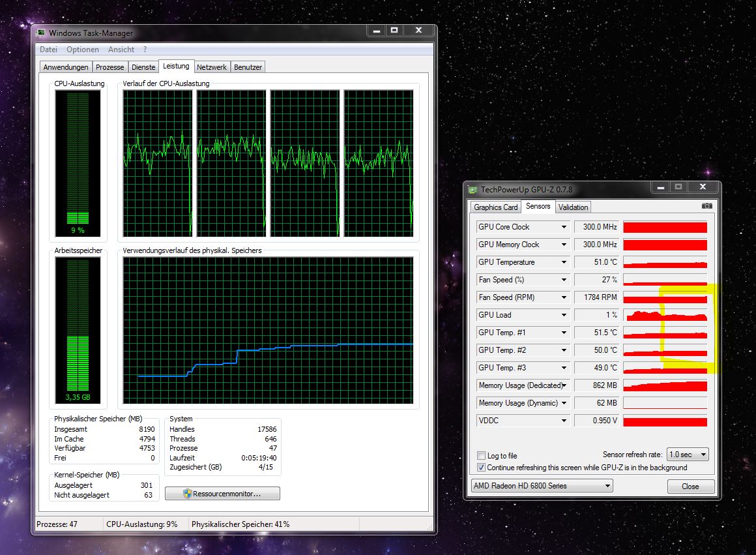Open the VDDC sensor dropdown
The width and height of the screenshot is (756, 555).
click(564, 421)
